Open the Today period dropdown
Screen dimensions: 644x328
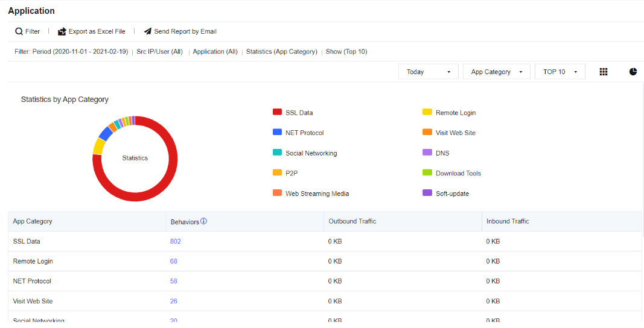(x=429, y=72)
